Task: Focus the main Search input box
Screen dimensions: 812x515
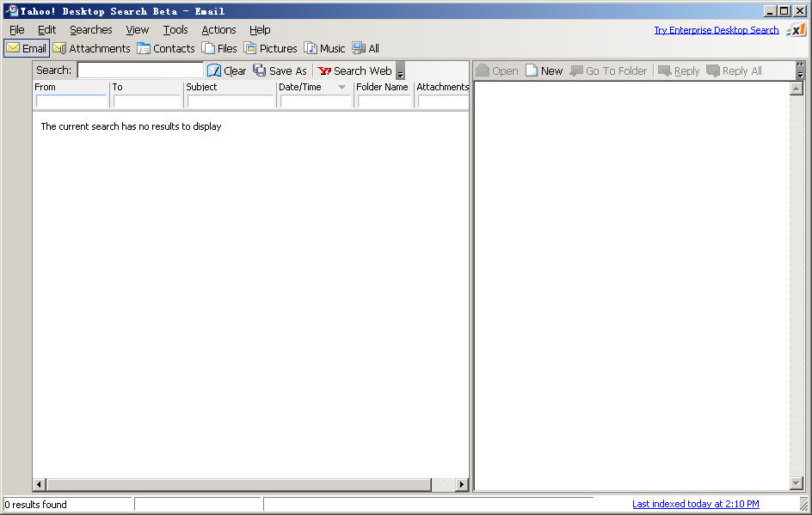Action: [140, 71]
